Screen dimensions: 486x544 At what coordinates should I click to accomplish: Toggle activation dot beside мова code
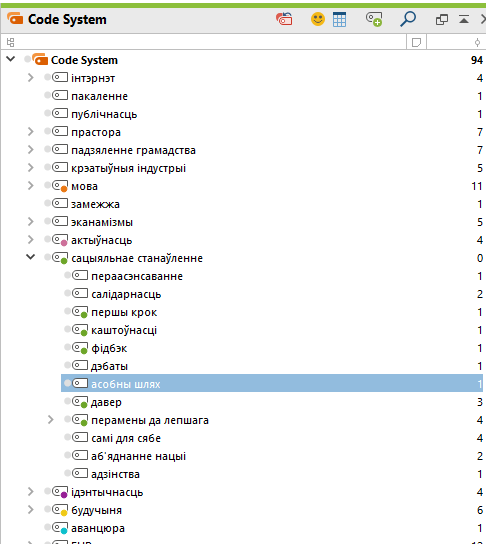tap(48, 186)
